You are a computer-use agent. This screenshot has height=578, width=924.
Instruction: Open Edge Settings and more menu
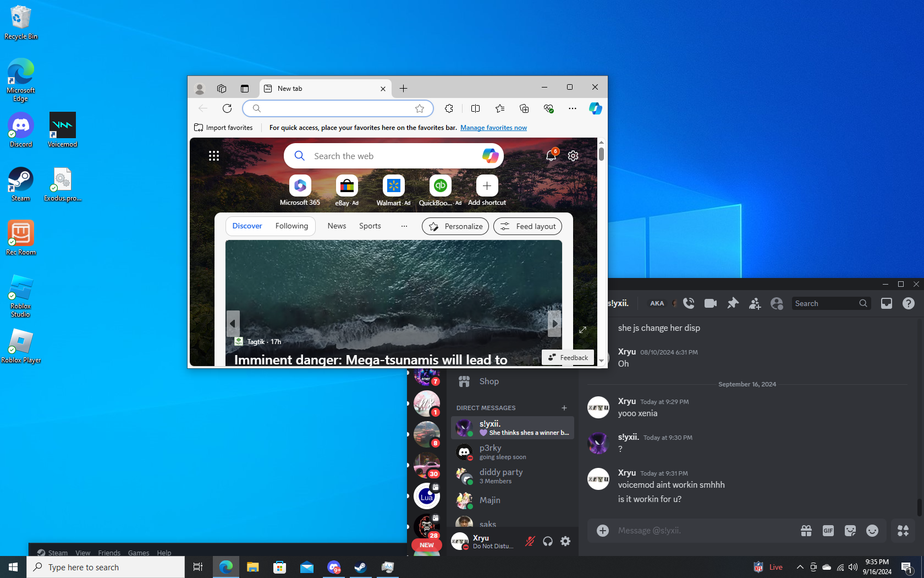click(x=573, y=108)
